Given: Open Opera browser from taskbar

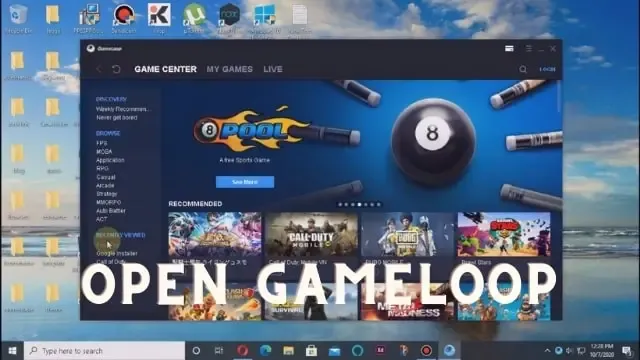Looking at the screenshot, I should tap(242, 351).
